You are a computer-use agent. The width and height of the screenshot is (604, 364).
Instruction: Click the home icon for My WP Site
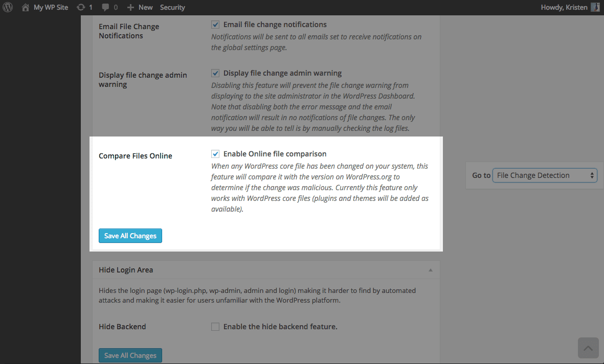26,7
